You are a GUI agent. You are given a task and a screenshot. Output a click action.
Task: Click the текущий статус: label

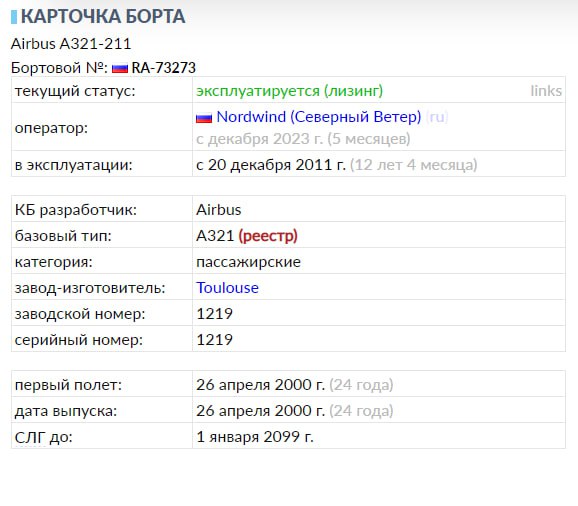75,91
